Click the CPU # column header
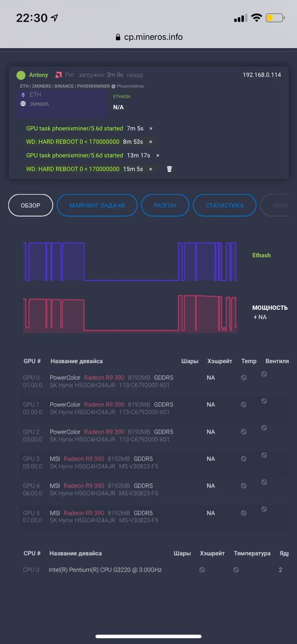Viewport: 297px width, 644px height. coord(32,553)
